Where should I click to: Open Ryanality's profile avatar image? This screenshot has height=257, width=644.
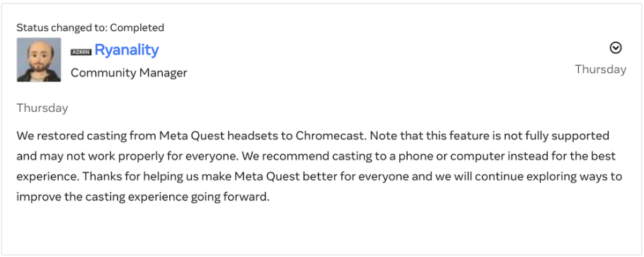click(39, 59)
